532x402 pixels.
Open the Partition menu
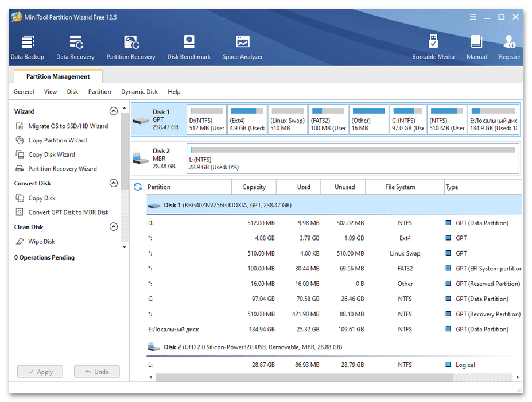[x=99, y=92]
